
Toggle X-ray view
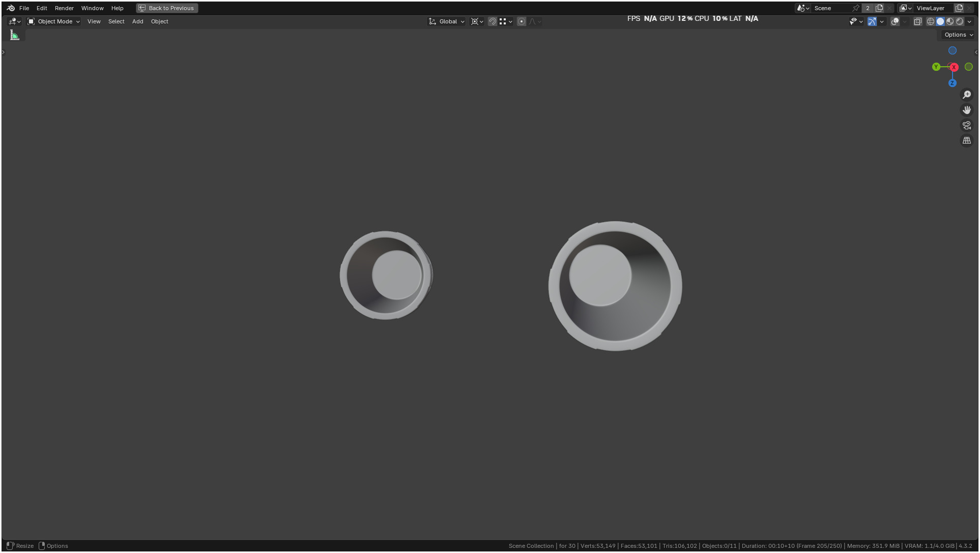pyautogui.click(x=917, y=21)
